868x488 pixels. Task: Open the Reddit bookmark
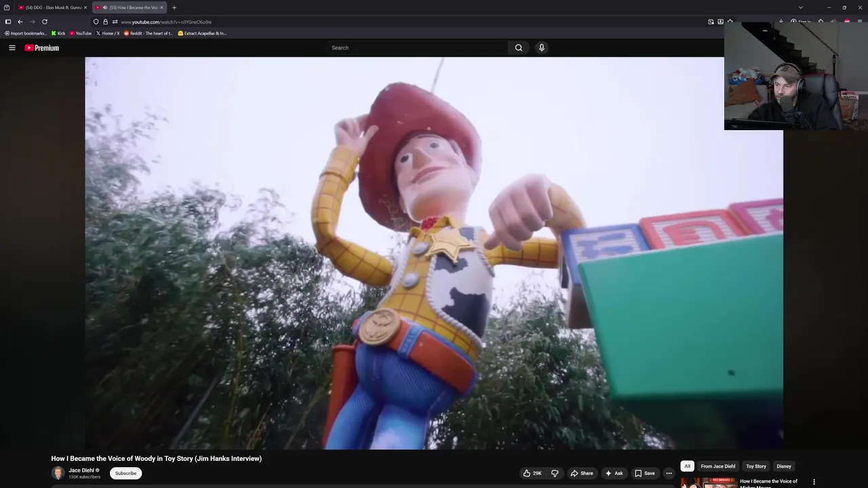[149, 33]
